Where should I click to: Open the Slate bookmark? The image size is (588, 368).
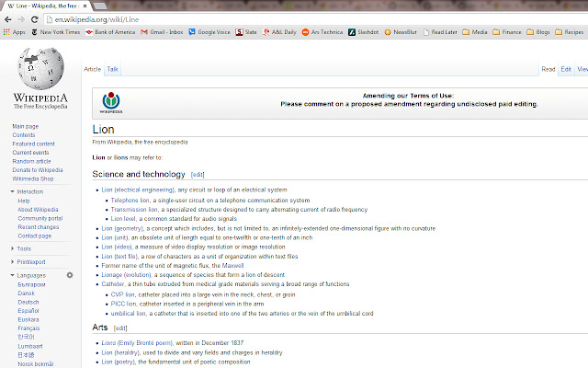coord(246,32)
